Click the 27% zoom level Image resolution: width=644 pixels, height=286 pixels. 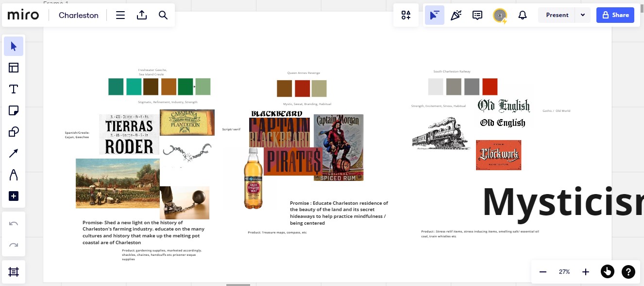pyautogui.click(x=564, y=272)
